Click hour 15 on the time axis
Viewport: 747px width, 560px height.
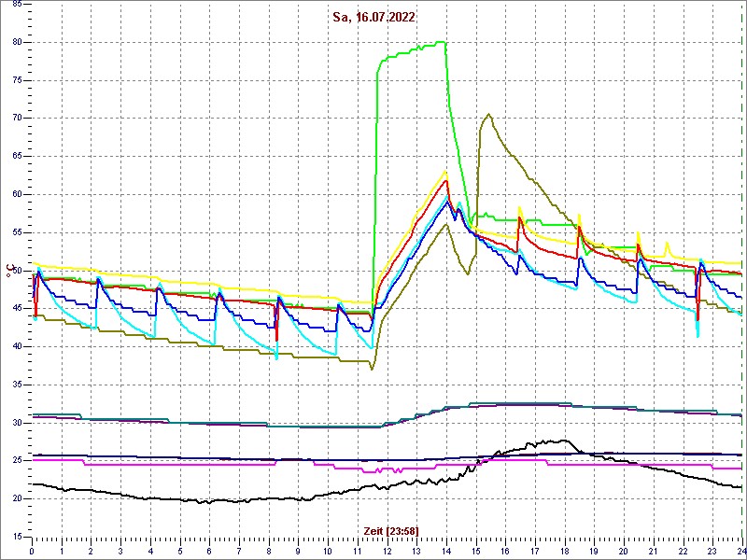[476, 551]
